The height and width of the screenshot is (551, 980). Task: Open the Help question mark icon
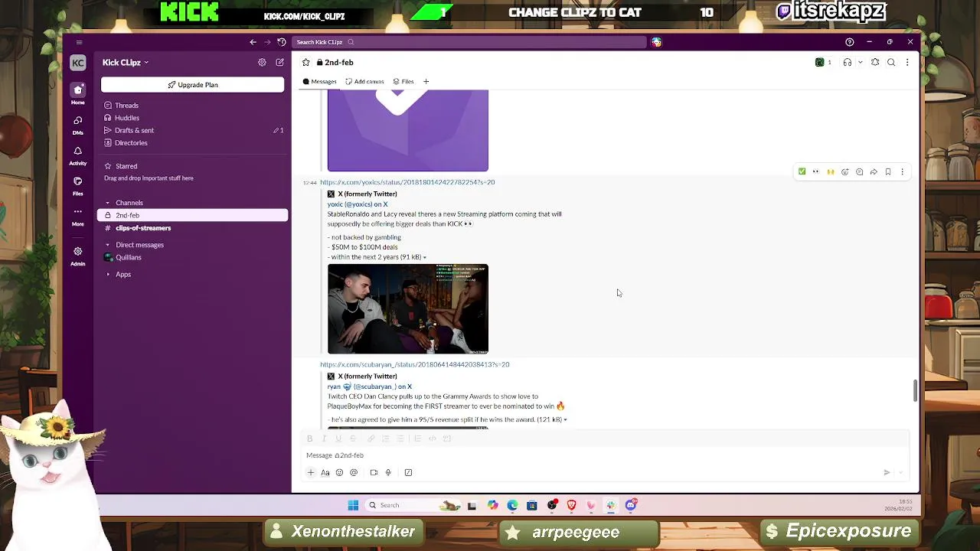point(849,42)
